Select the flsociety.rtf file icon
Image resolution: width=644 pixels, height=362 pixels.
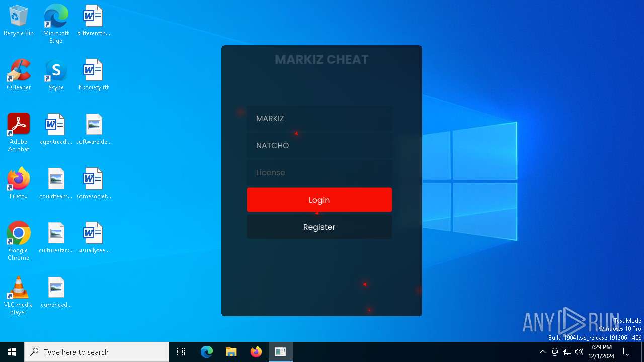point(94,75)
